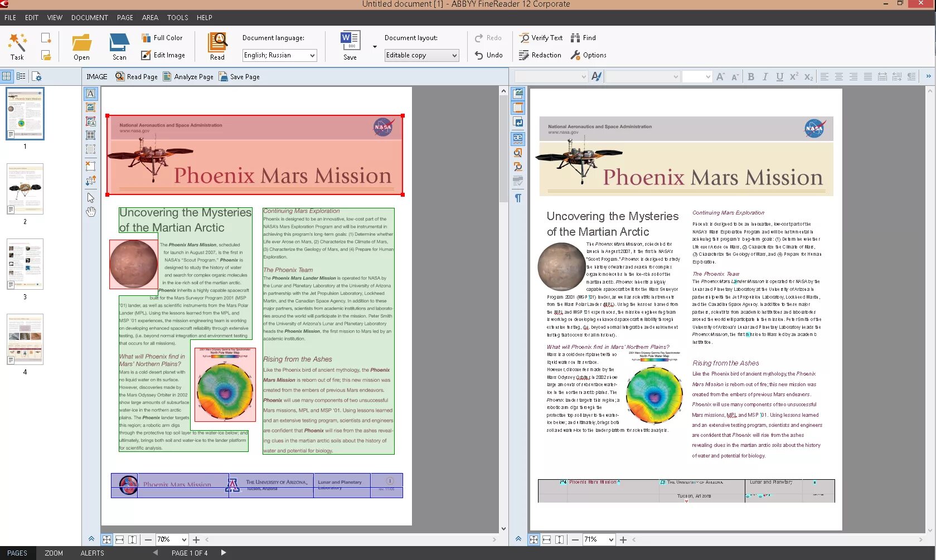Open Text pane zoom dropdown showing 71%
The width and height of the screenshot is (936, 560).
pyautogui.click(x=599, y=539)
